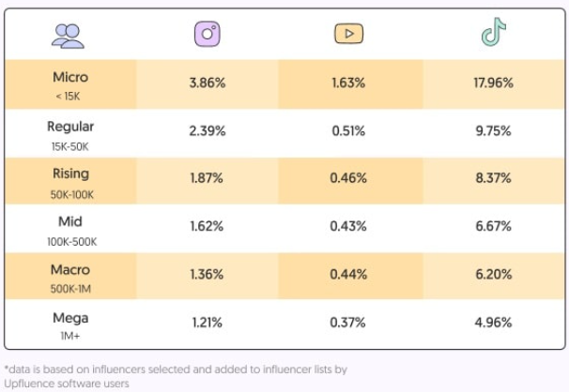Viewport: 569px width, 392px height.
Task: Select the Regular 15K-50K row label
Action: pos(71,134)
